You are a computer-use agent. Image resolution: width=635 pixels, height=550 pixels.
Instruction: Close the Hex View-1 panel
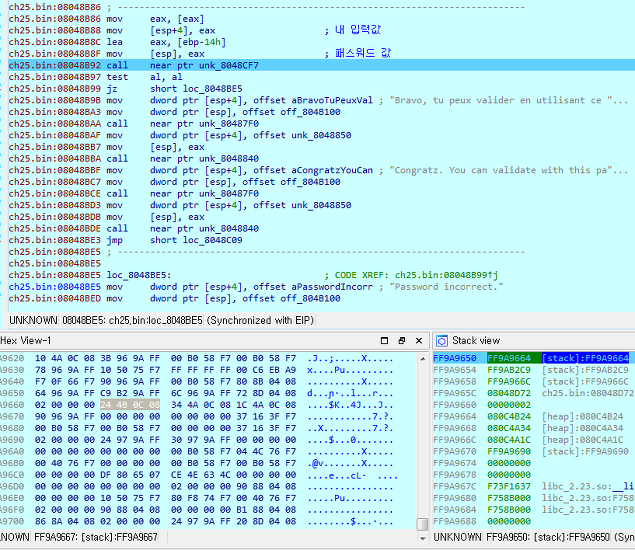[x=419, y=341]
